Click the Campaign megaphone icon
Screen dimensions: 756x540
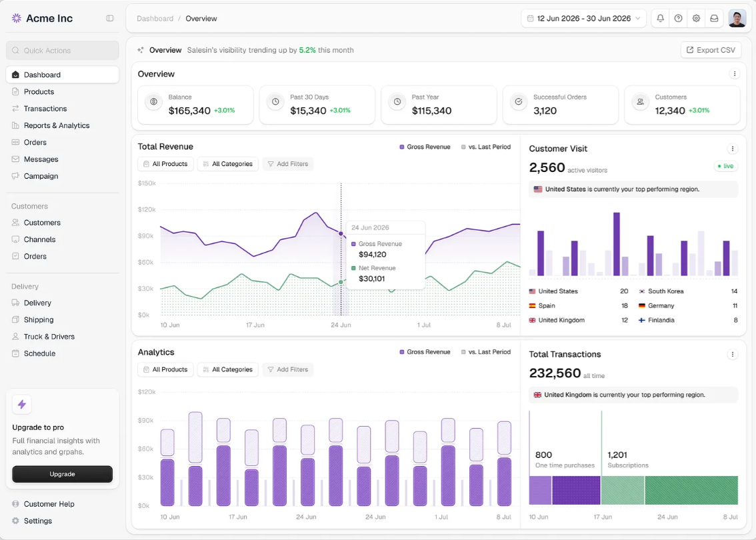15,176
